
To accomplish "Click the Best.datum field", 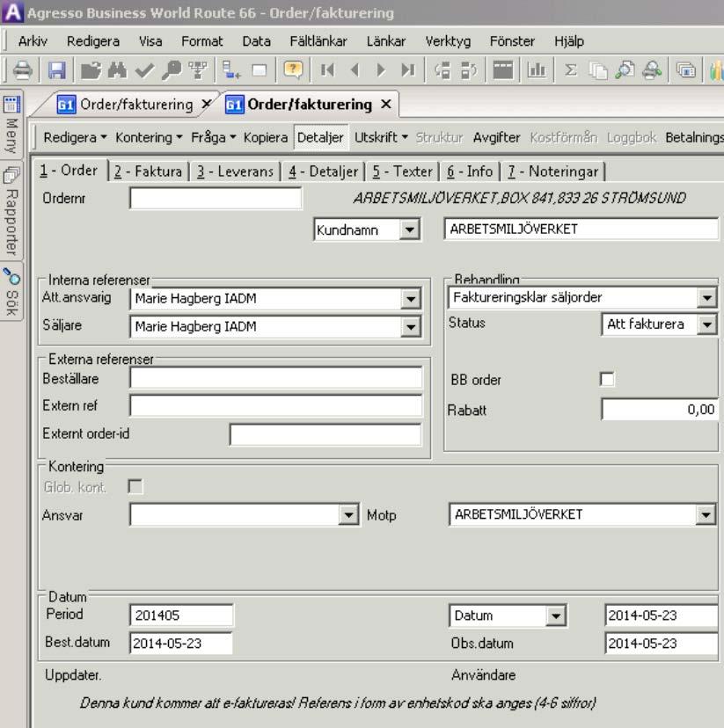I will click(x=181, y=644).
